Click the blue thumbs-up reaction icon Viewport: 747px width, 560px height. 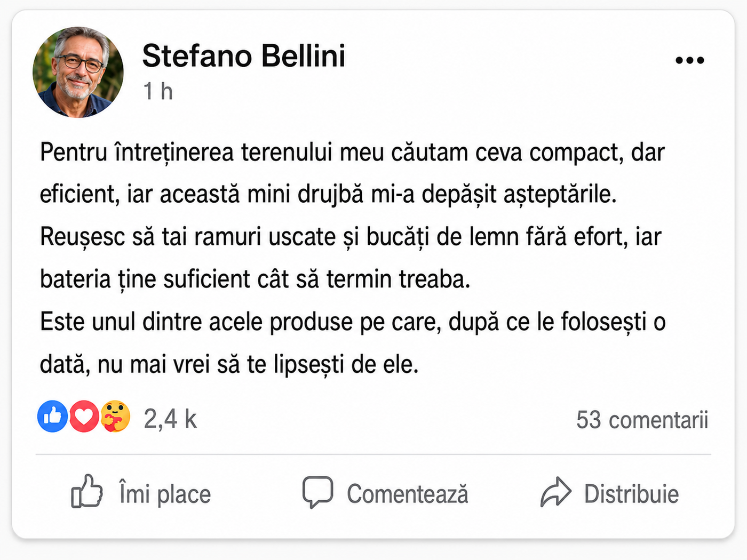coord(52,416)
